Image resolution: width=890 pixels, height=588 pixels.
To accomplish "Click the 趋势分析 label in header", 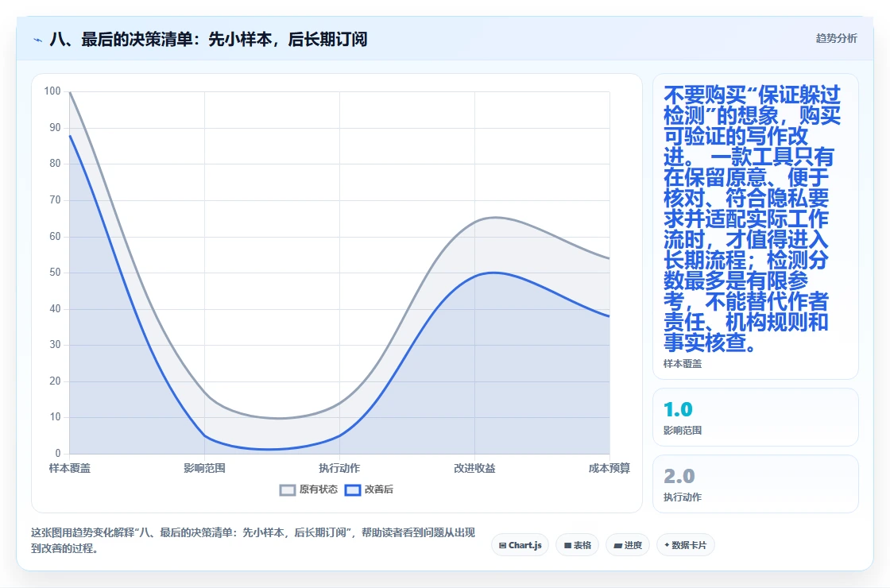I will (x=836, y=39).
